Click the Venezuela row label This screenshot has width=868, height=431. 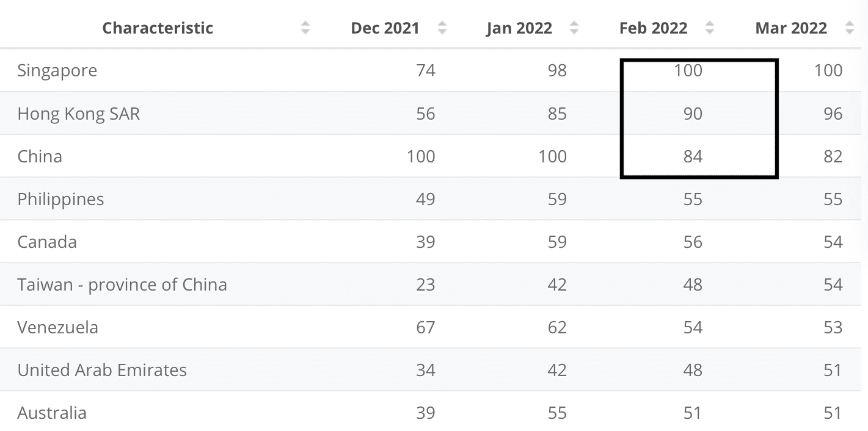57,327
